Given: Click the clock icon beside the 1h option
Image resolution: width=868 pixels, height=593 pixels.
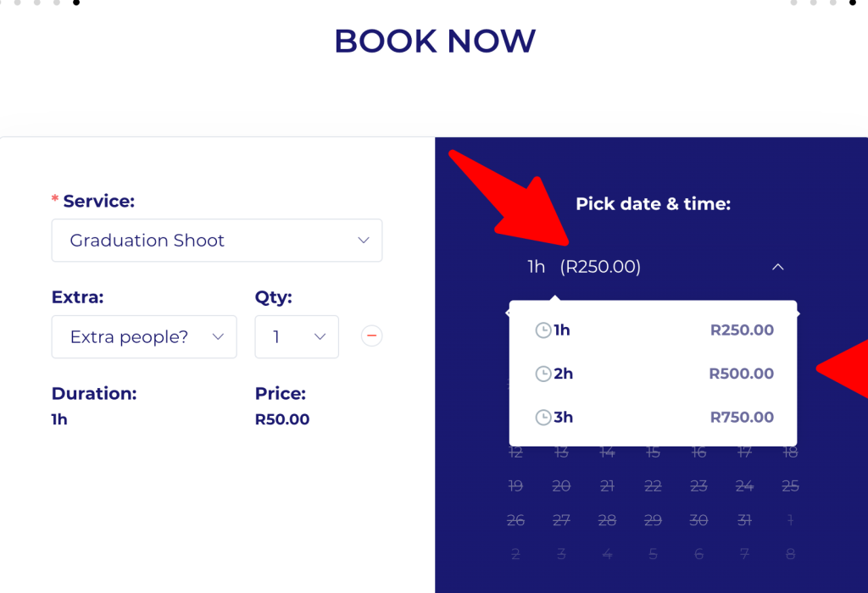Looking at the screenshot, I should [x=543, y=330].
